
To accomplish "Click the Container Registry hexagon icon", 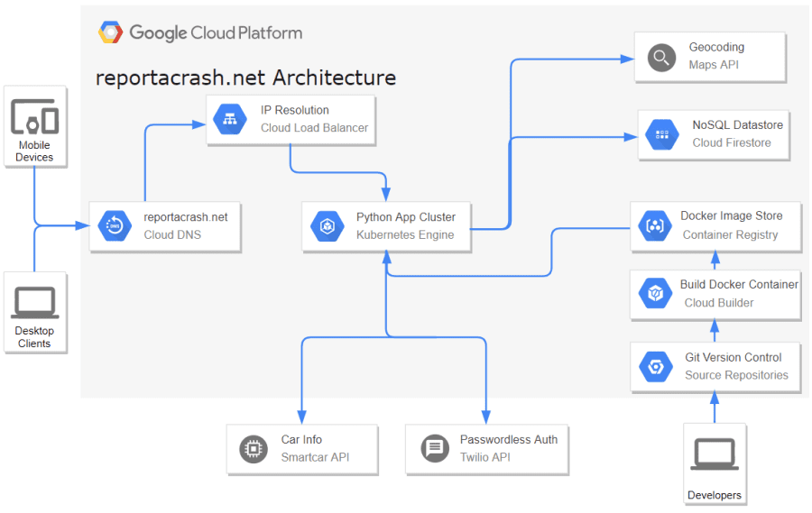I will (x=655, y=225).
